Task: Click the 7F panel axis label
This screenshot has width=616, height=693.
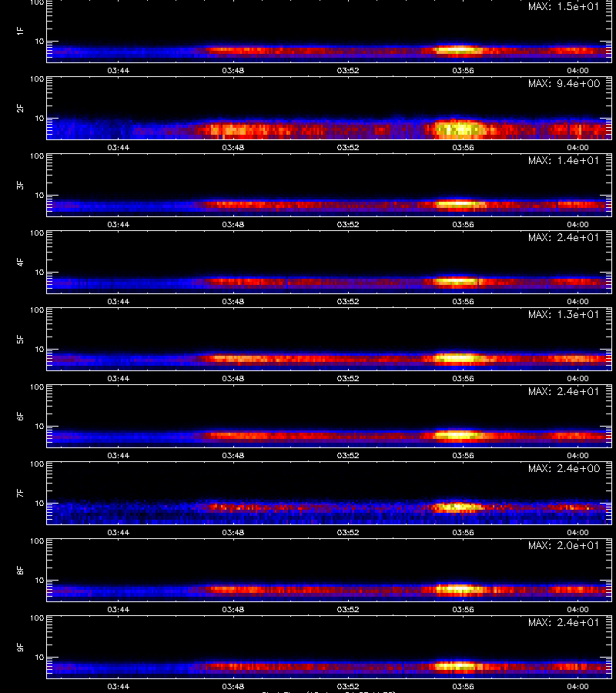Action: tap(20, 494)
